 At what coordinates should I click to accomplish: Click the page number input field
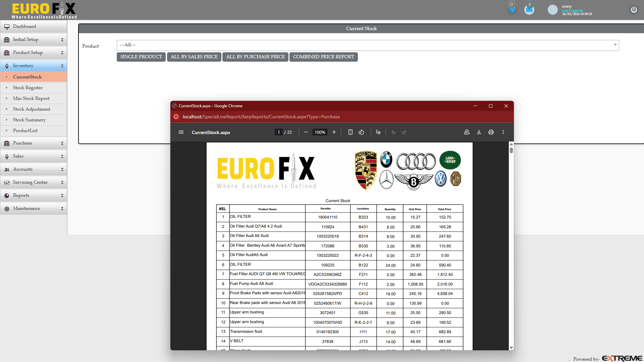point(279,132)
